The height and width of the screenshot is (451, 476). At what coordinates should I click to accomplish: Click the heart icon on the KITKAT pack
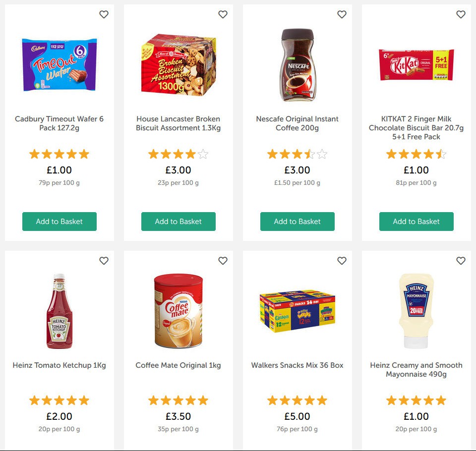pos(461,14)
